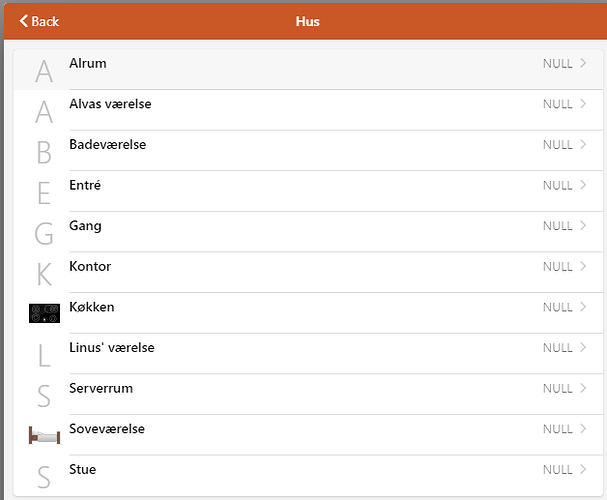Screen dimensions: 607x500
Task: Select the Gang list item
Action: click(85, 226)
